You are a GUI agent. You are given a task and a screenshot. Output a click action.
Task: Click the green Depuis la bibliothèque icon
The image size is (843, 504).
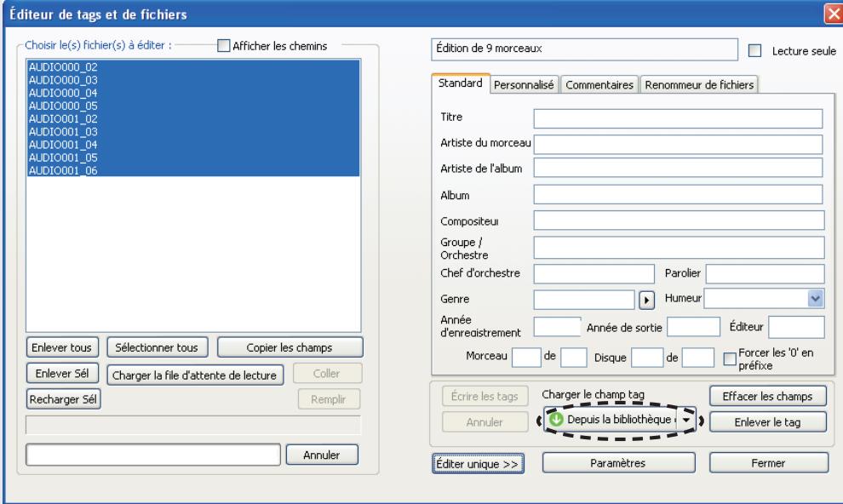pos(556,420)
